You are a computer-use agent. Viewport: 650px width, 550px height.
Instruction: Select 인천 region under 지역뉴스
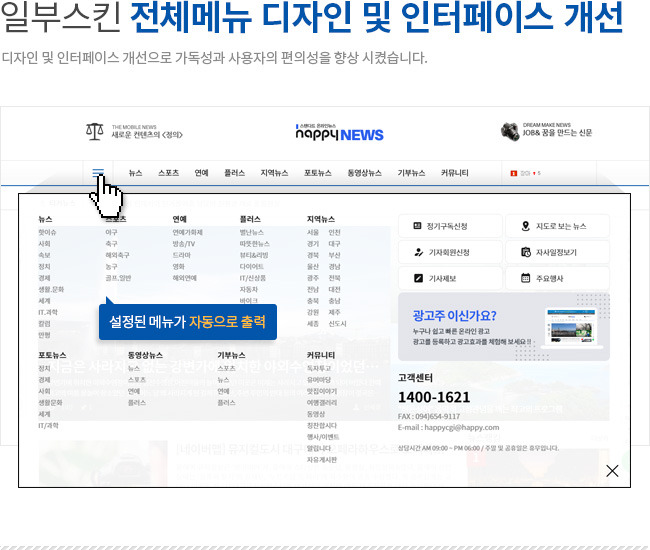pyautogui.click(x=335, y=232)
